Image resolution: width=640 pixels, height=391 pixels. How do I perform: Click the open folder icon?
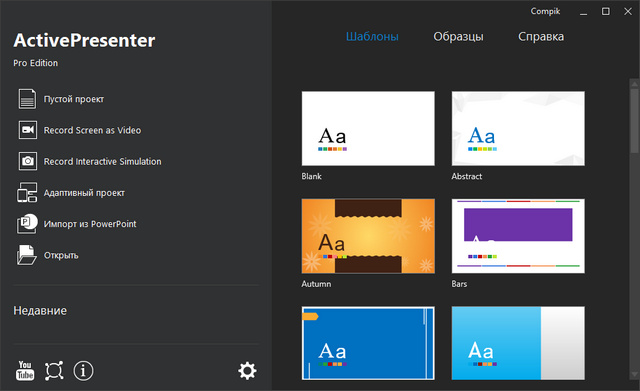click(x=27, y=255)
